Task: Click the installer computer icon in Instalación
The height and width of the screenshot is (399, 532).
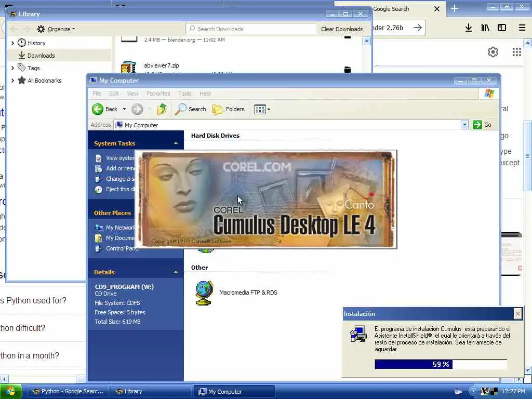Action: click(358, 334)
